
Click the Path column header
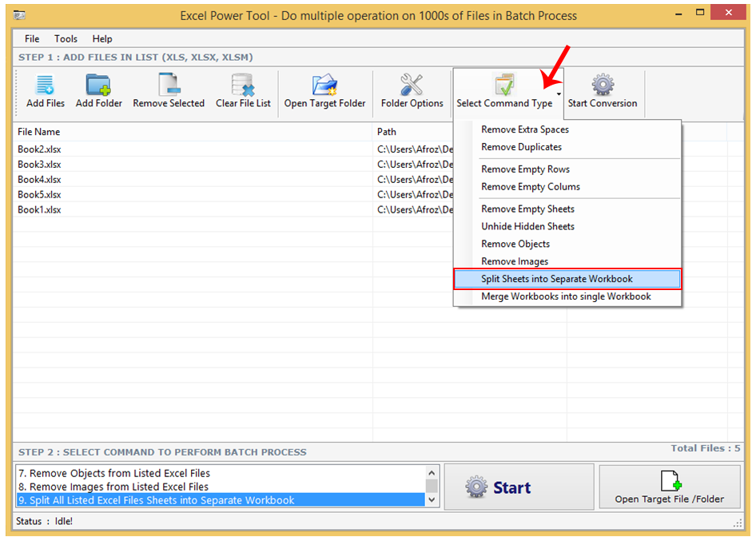(413, 132)
